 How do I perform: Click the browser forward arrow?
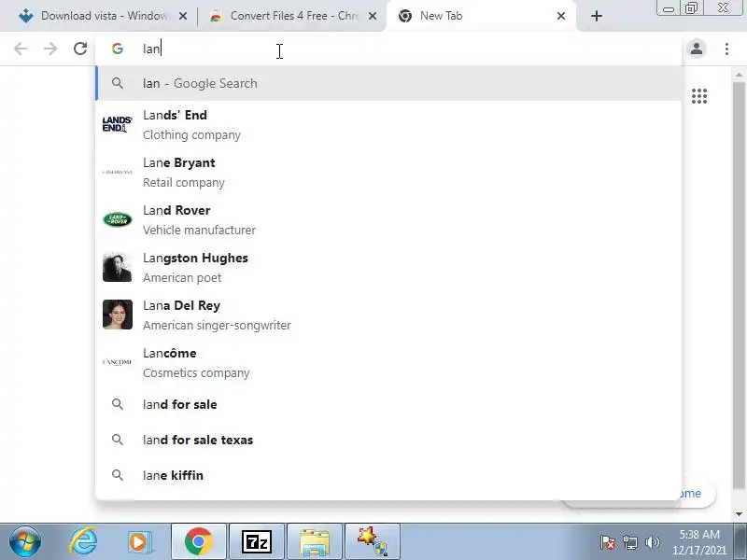(x=50, y=49)
